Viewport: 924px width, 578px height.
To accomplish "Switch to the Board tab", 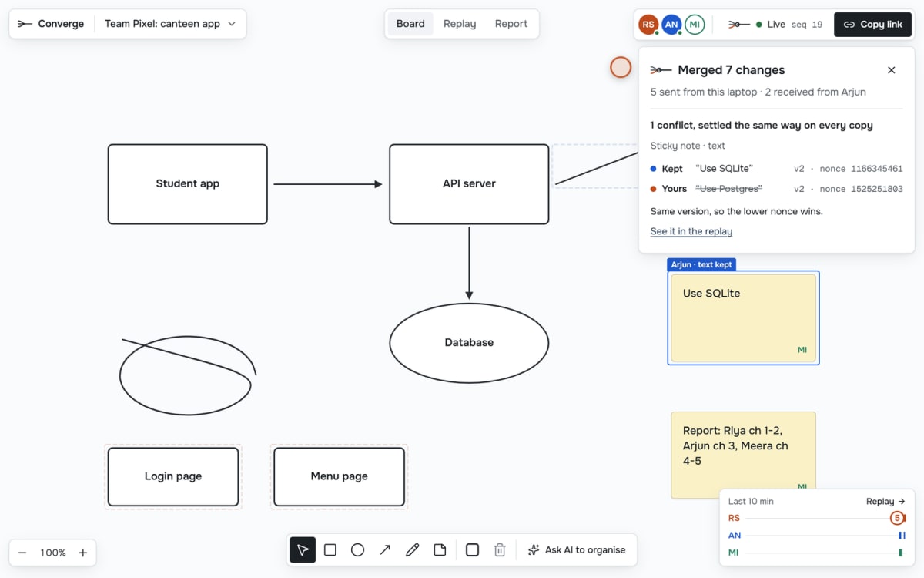I will (x=410, y=24).
